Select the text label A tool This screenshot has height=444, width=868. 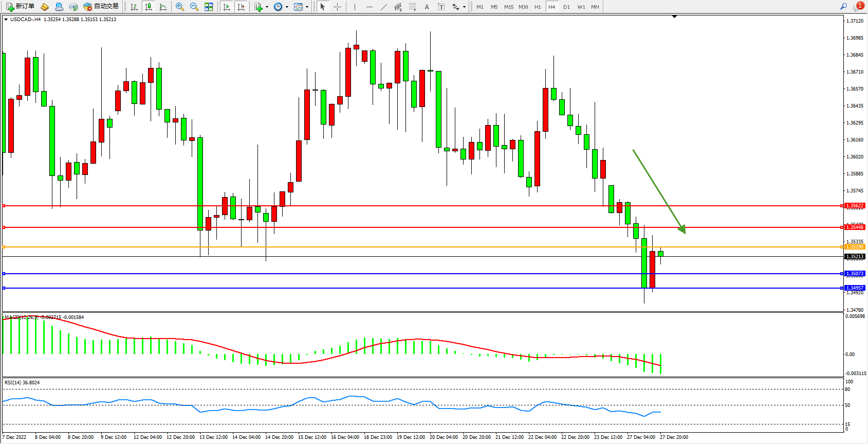pos(427,7)
